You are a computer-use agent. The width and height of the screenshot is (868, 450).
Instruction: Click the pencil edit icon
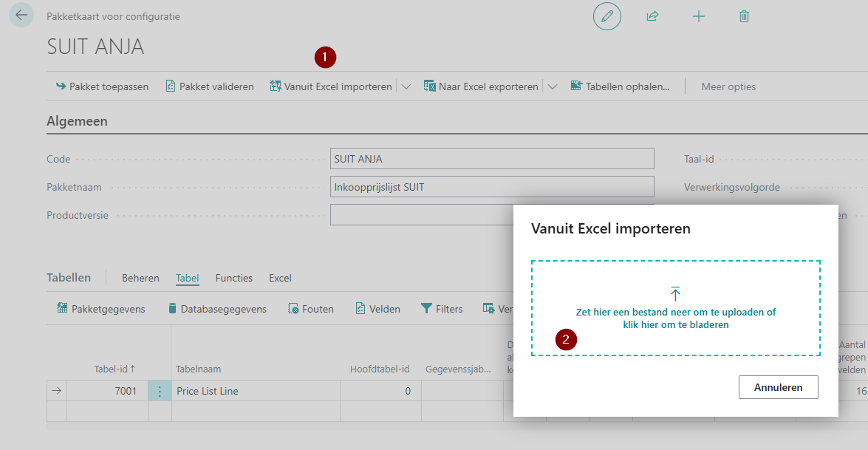point(607,16)
